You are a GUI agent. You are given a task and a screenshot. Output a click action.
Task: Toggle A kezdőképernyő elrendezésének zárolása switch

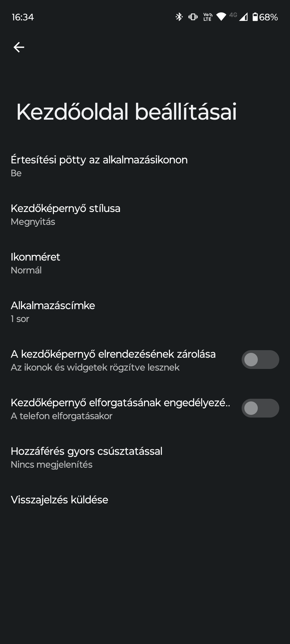(x=260, y=360)
